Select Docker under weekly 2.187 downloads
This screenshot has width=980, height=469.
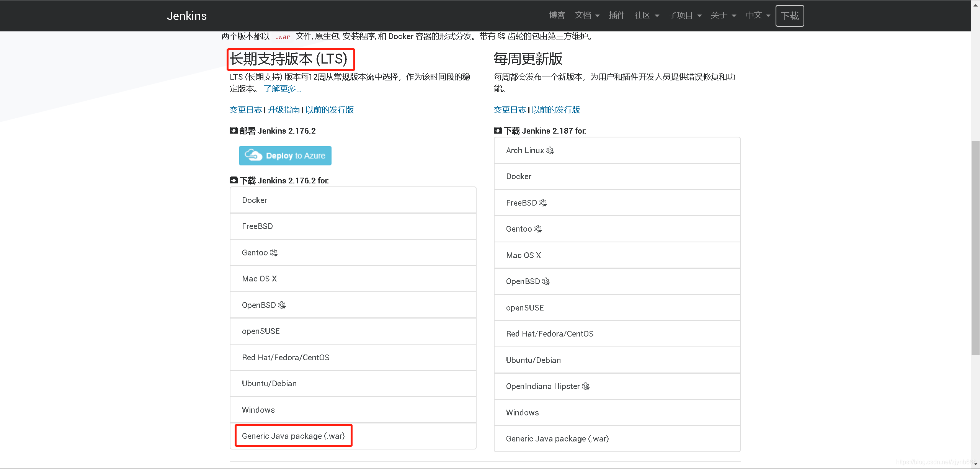(x=617, y=176)
